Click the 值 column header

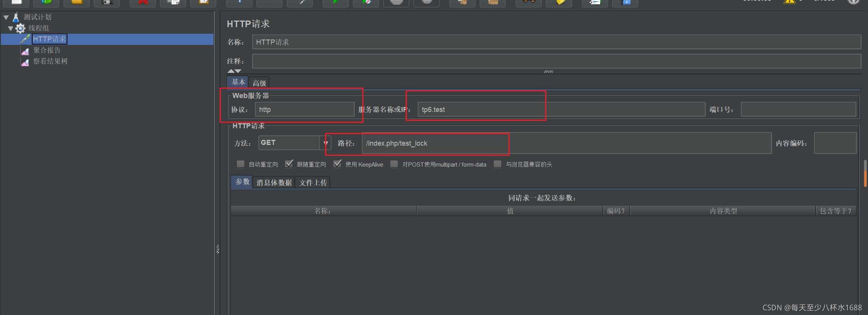click(x=510, y=211)
